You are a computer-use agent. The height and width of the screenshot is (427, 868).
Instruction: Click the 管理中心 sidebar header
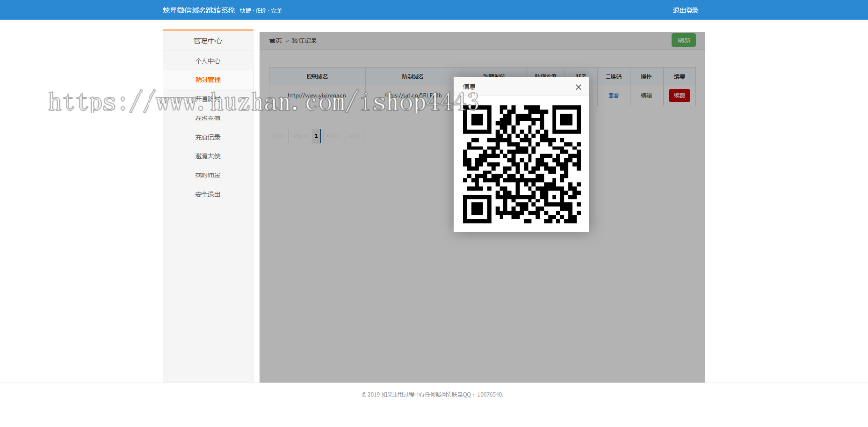pyautogui.click(x=207, y=40)
